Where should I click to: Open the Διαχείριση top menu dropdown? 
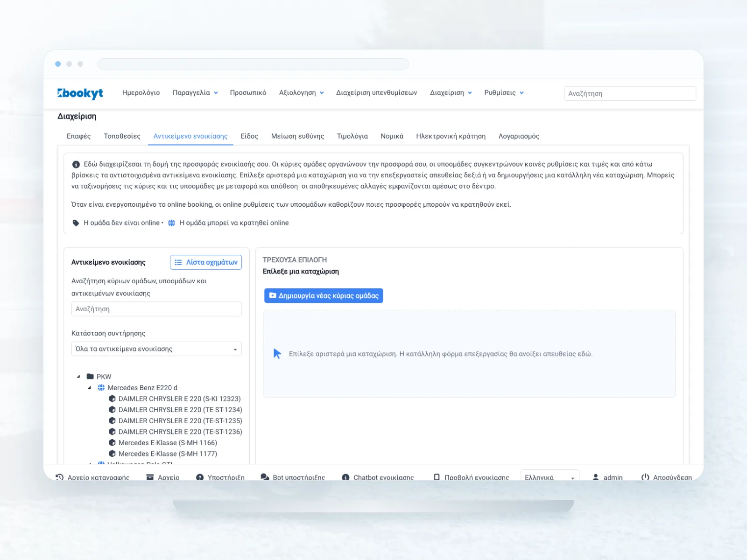[451, 93]
